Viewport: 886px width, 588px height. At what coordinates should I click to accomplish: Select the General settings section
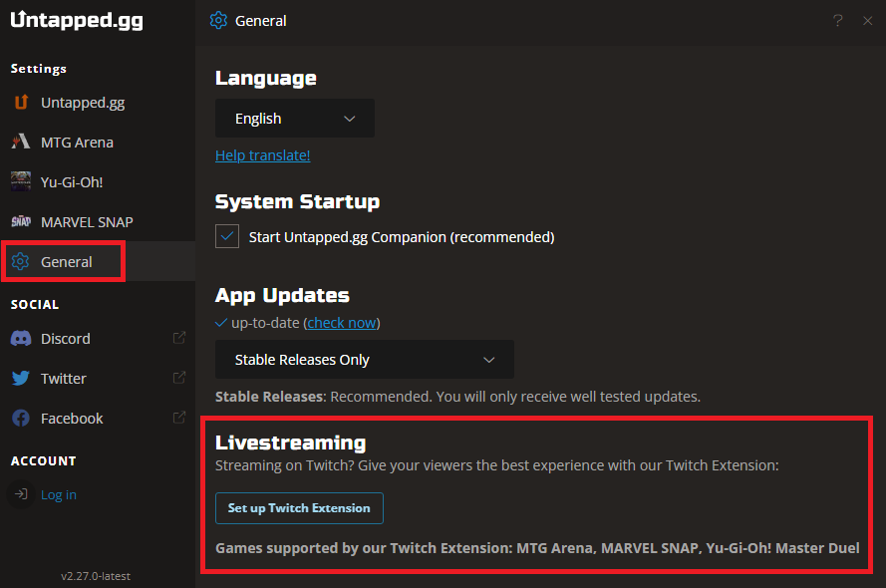click(x=98, y=261)
